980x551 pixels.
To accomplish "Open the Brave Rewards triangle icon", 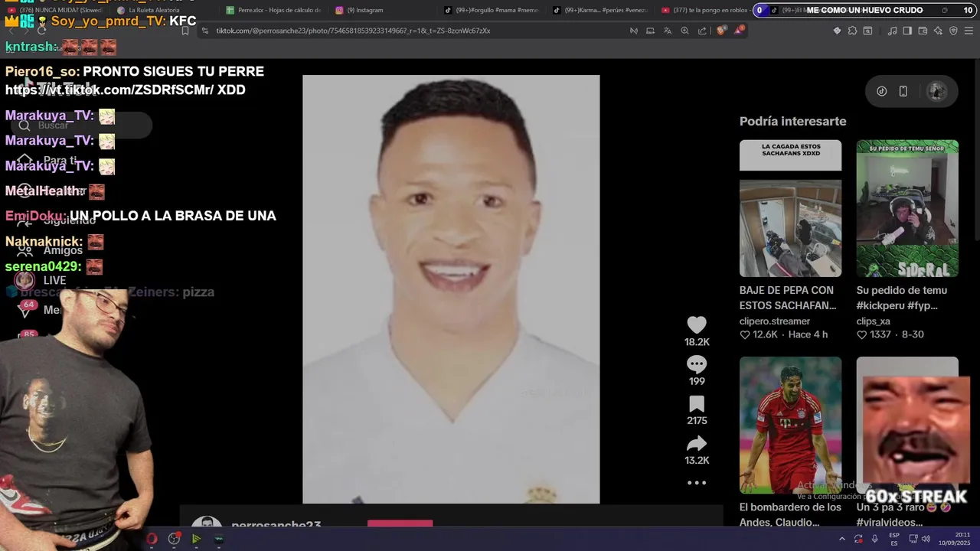I will tap(739, 31).
